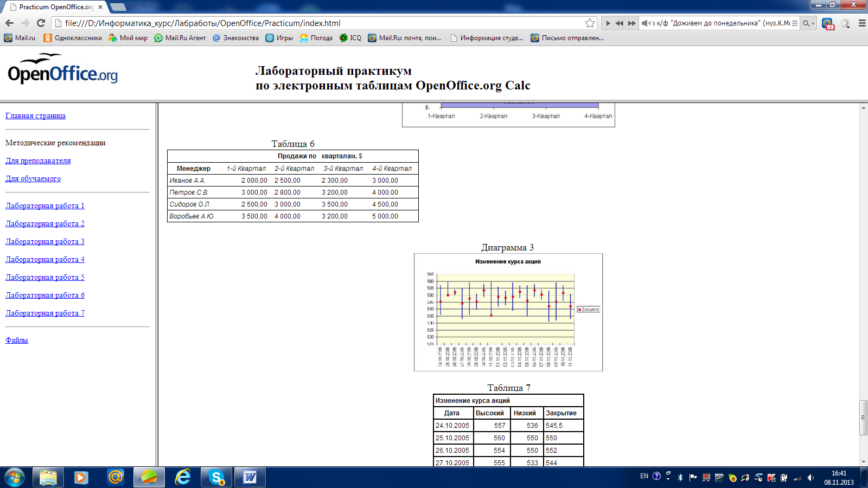Open Skype from taskbar
This screenshot has height=488, width=868.
(216, 477)
